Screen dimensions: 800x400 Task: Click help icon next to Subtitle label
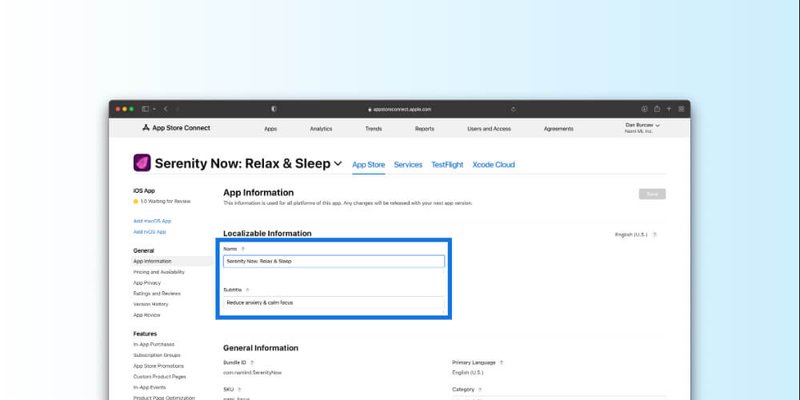click(x=247, y=290)
